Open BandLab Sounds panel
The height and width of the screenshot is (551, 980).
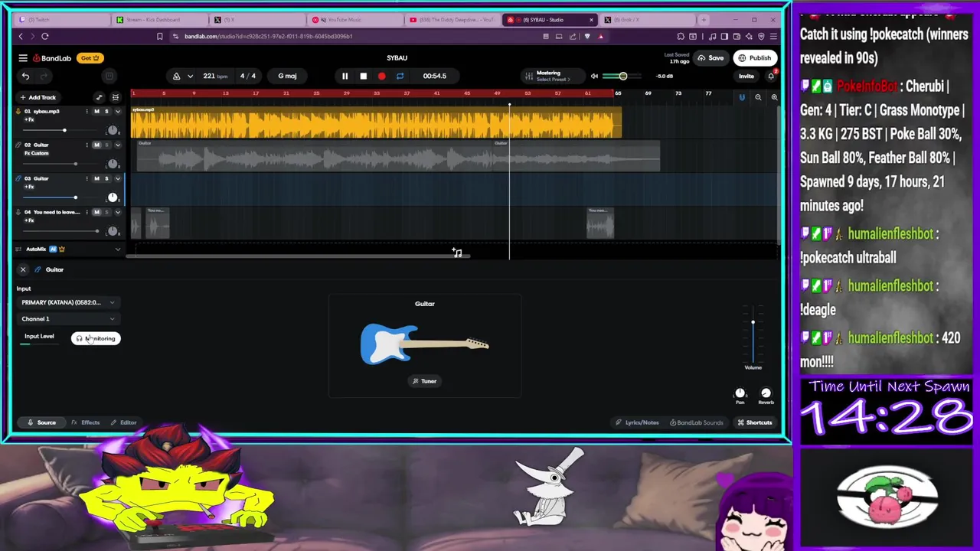pos(696,422)
